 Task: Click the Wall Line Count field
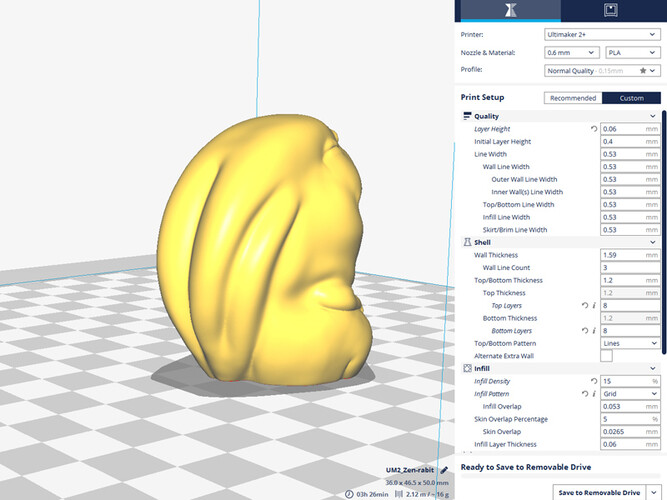click(x=630, y=268)
